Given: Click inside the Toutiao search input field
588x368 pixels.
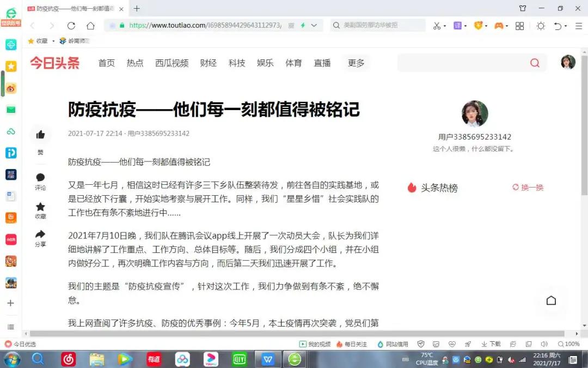Looking at the screenshot, I should 463,63.
